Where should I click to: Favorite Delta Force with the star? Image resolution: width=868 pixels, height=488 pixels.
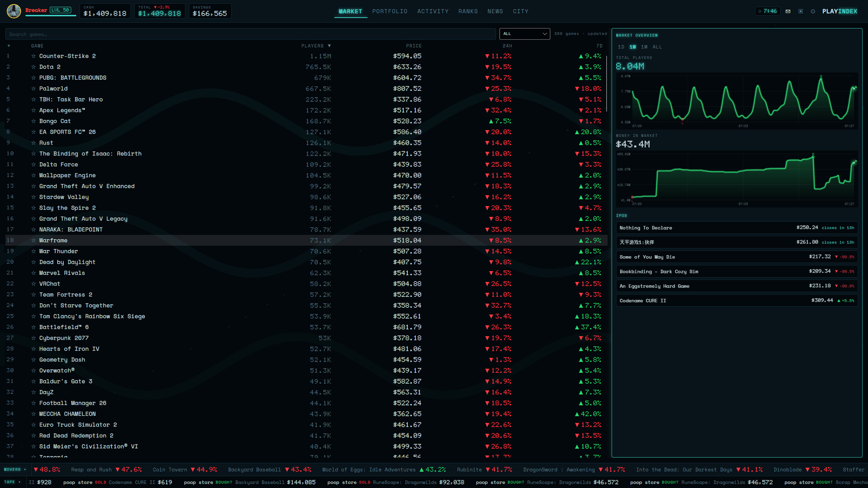33,164
